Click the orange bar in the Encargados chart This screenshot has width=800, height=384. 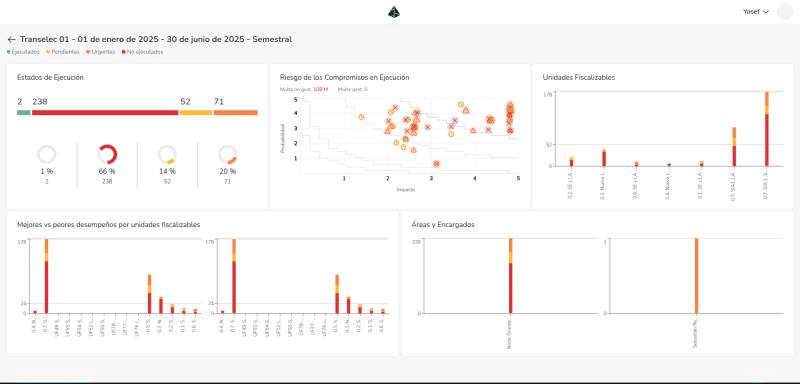[696, 276]
